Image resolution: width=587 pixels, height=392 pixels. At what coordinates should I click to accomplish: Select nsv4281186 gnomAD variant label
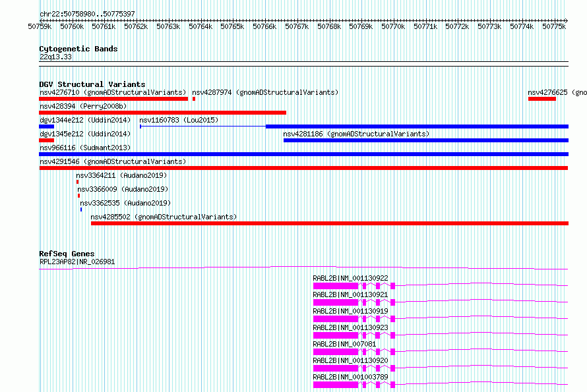click(356, 134)
